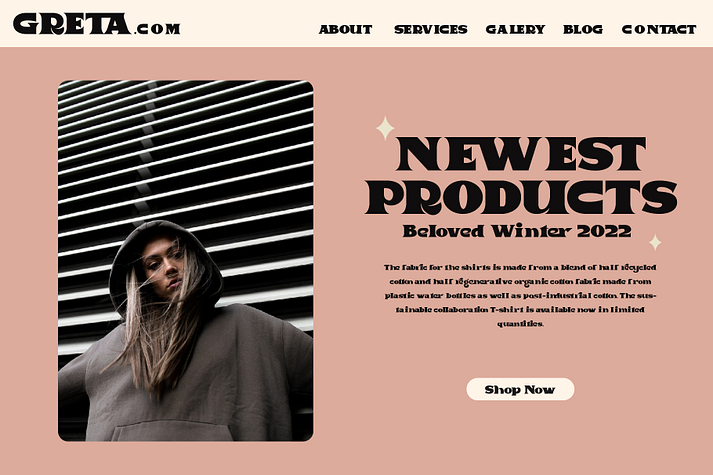The width and height of the screenshot is (713, 475).
Task: Click the fabric description paragraph
Action: pyautogui.click(x=520, y=295)
